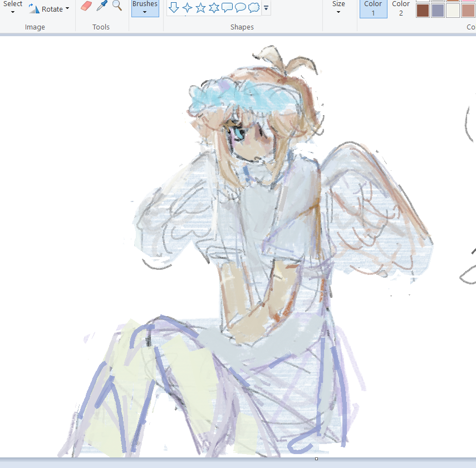476x468 pixels.
Task: Open the Brushes dropdown
Action: pyautogui.click(x=145, y=8)
